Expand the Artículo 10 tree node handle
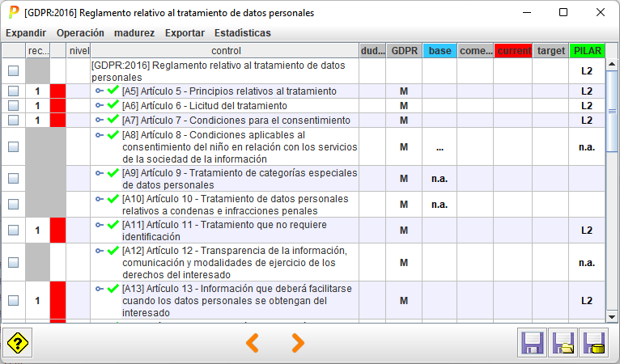 point(100,199)
